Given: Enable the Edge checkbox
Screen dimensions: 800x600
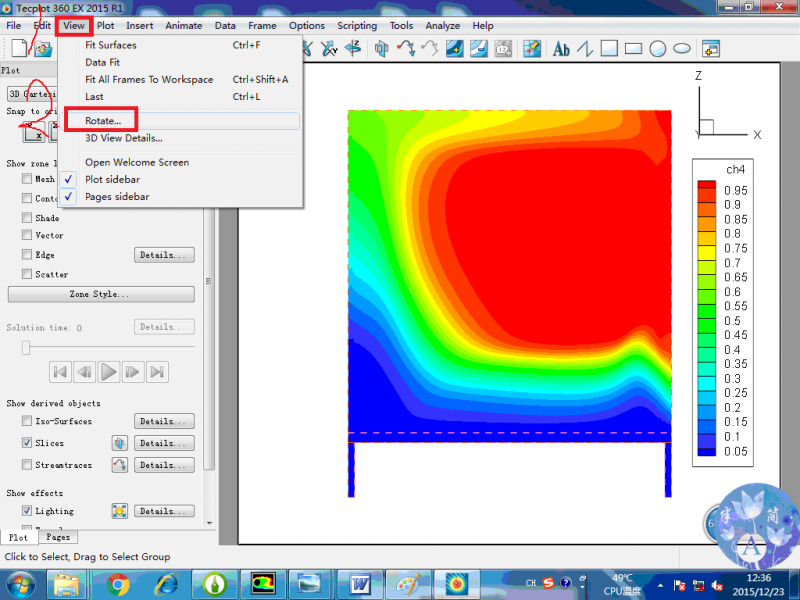Looking at the screenshot, I should pyautogui.click(x=27, y=254).
